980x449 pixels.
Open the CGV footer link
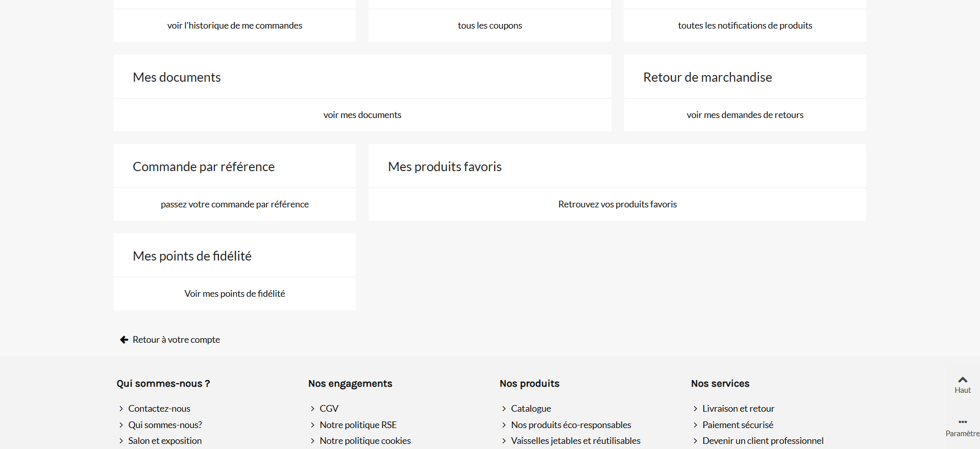click(329, 409)
